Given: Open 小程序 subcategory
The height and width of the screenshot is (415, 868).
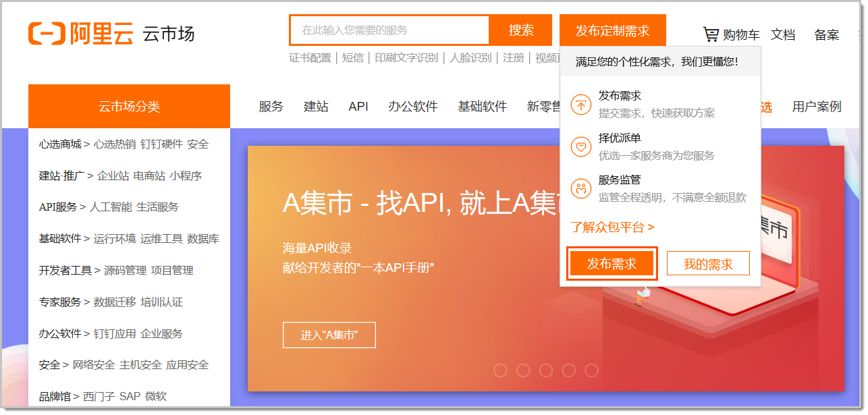Looking at the screenshot, I should coord(186,176).
